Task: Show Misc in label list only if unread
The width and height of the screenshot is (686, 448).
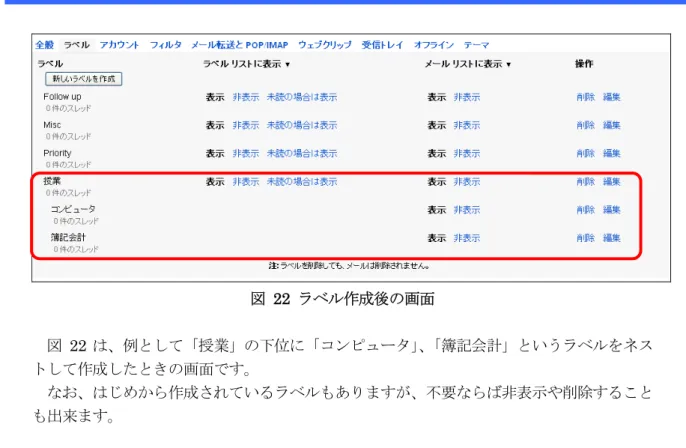Action: pyautogui.click(x=302, y=125)
